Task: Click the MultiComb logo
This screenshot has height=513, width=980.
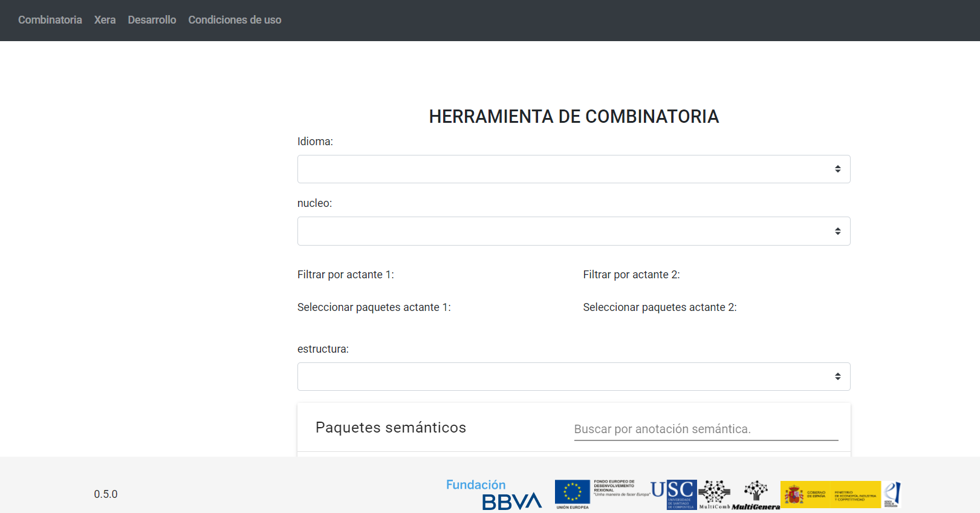Action: tap(715, 494)
